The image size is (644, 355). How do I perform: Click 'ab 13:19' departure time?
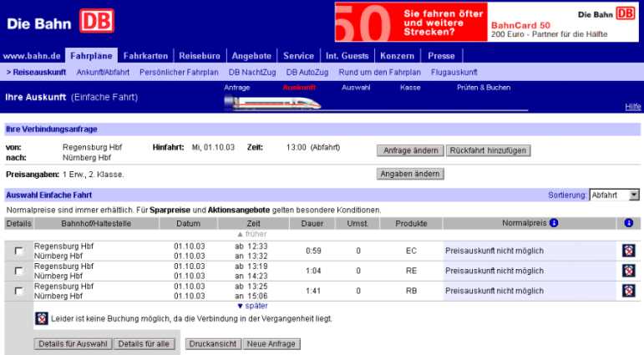click(x=251, y=266)
